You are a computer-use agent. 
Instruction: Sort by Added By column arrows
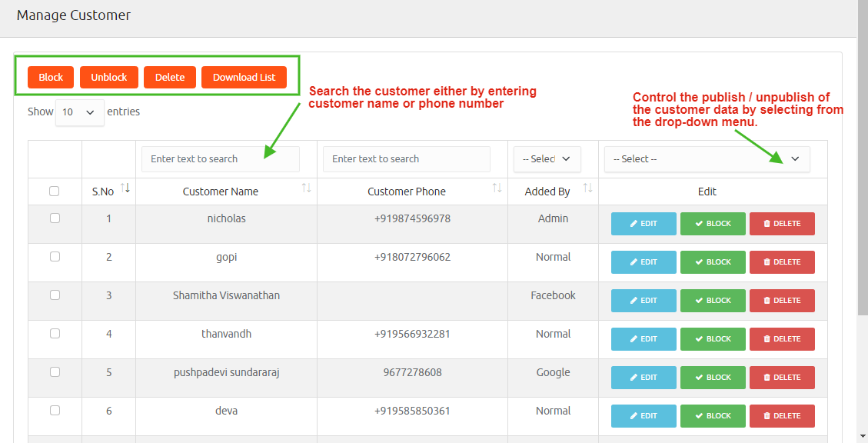tap(587, 188)
